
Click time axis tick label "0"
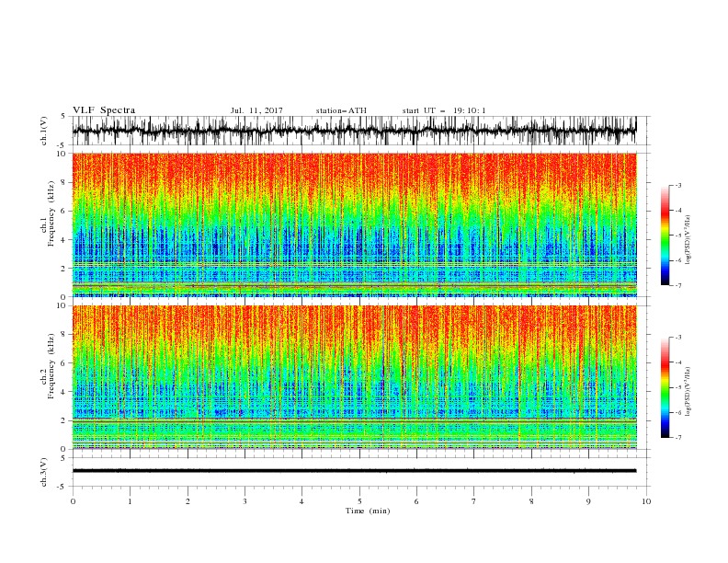click(x=73, y=501)
